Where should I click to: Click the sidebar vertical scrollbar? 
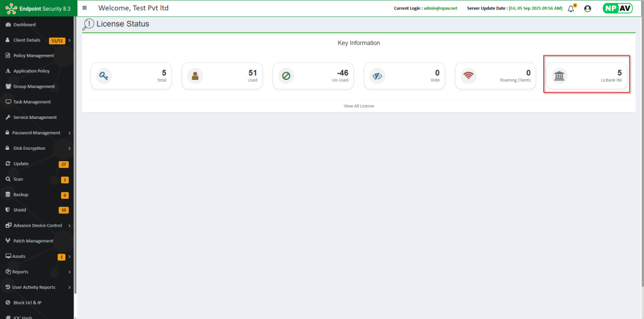click(x=75, y=157)
